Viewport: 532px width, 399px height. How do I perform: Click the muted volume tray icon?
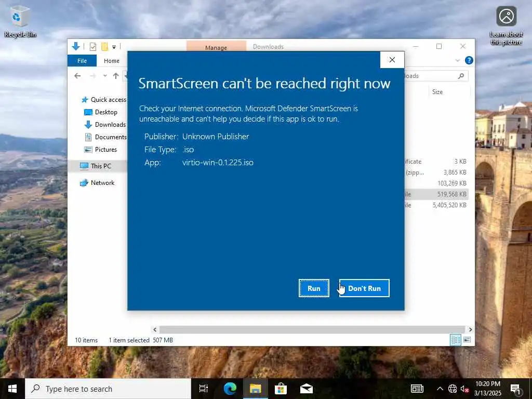465,389
